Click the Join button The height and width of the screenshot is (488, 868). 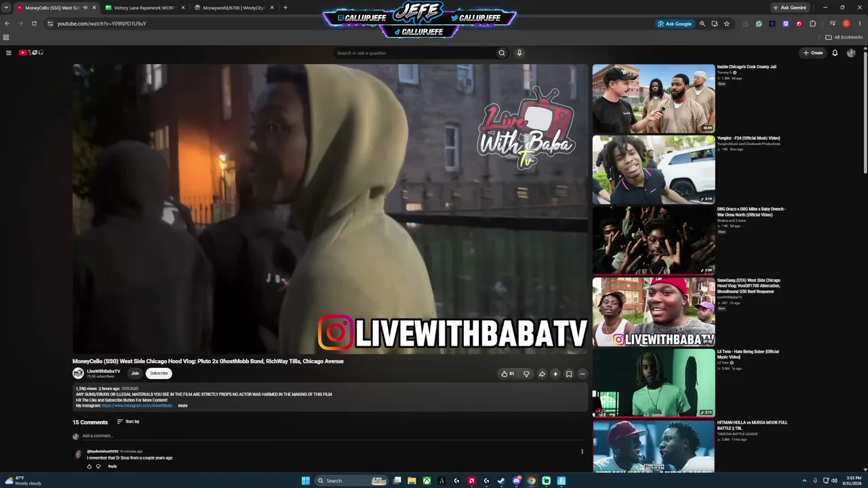[x=135, y=373]
